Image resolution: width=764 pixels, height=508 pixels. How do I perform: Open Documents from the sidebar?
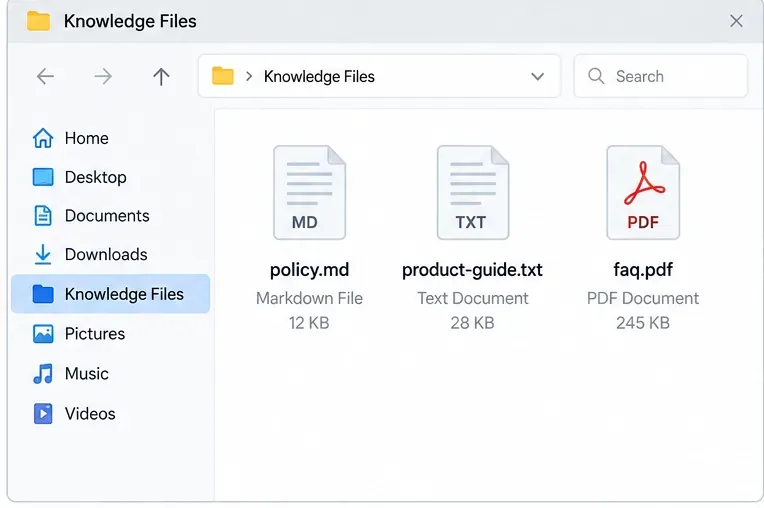110,216
